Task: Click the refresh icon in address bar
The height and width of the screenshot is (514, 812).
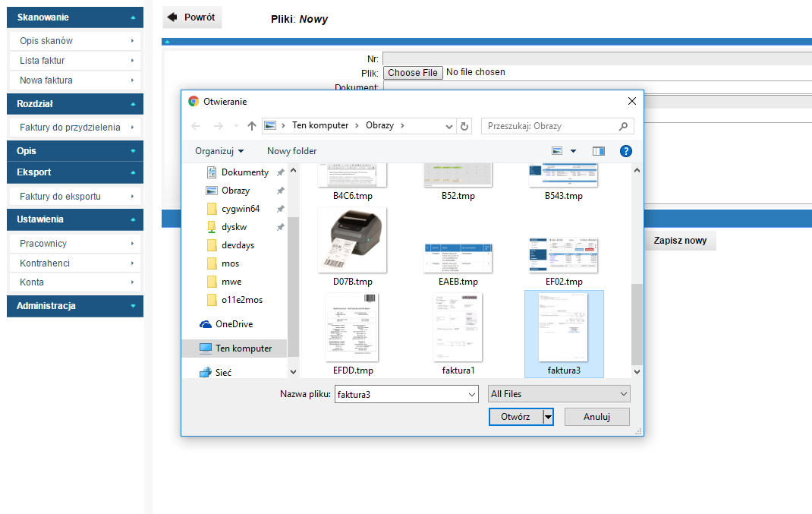Action: [465, 126]
